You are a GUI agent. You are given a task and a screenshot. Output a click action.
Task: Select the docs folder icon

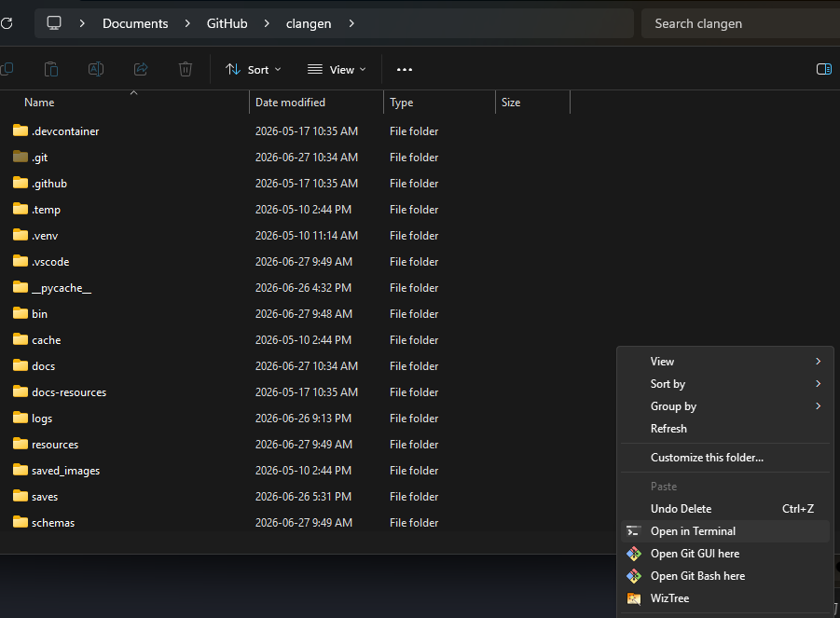pyautogui.click(x=21, y=365)
